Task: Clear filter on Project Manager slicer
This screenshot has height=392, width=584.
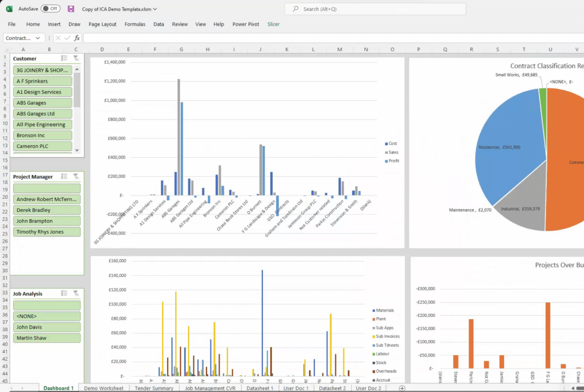Action: pyautogui.click(x=76, y=176)
